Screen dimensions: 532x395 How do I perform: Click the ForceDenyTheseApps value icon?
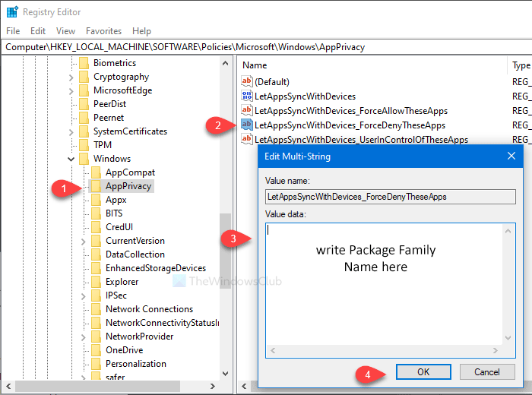point(247,125)
